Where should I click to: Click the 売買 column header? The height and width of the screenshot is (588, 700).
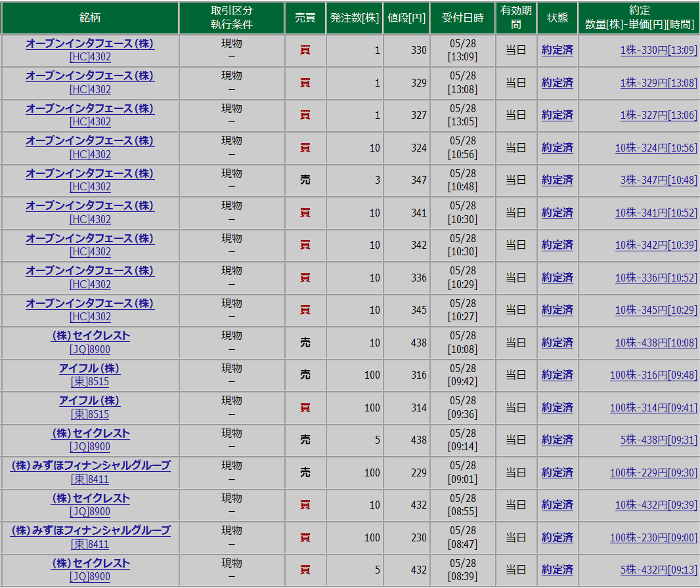(x=305, y=18)
